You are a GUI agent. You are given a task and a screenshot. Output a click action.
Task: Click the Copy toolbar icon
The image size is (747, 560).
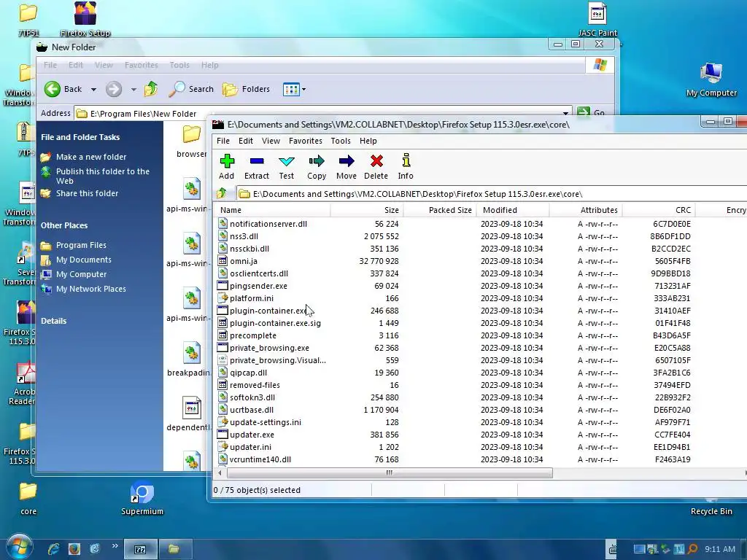[317, 166]
